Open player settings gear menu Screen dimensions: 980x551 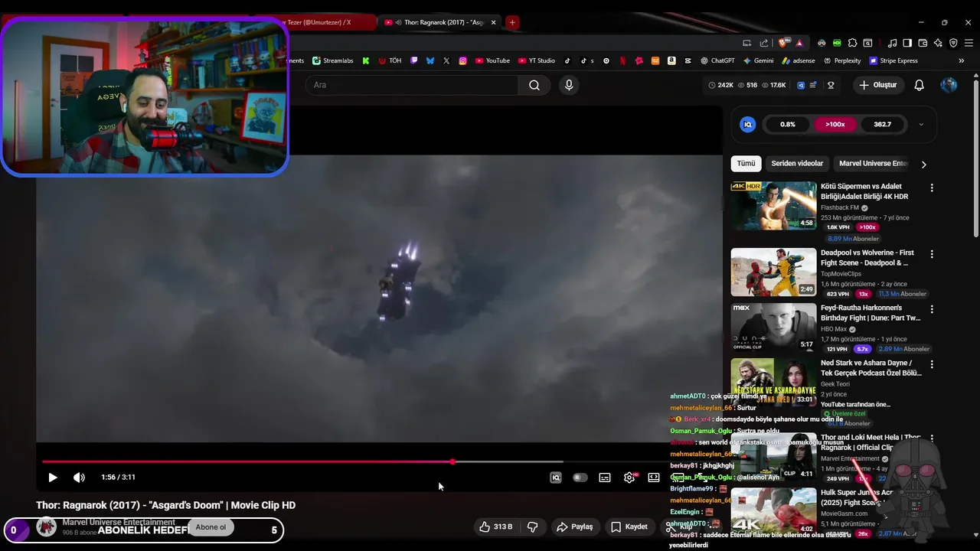pos(629,478)
